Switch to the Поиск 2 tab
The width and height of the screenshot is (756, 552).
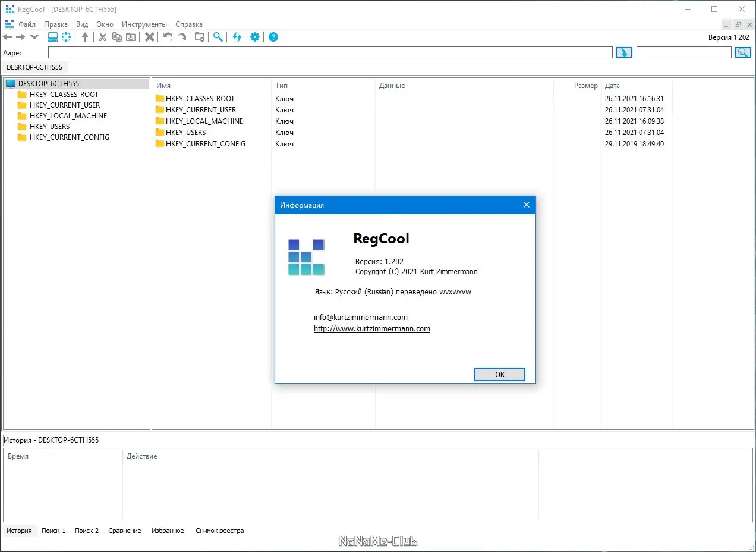point(87,531)
